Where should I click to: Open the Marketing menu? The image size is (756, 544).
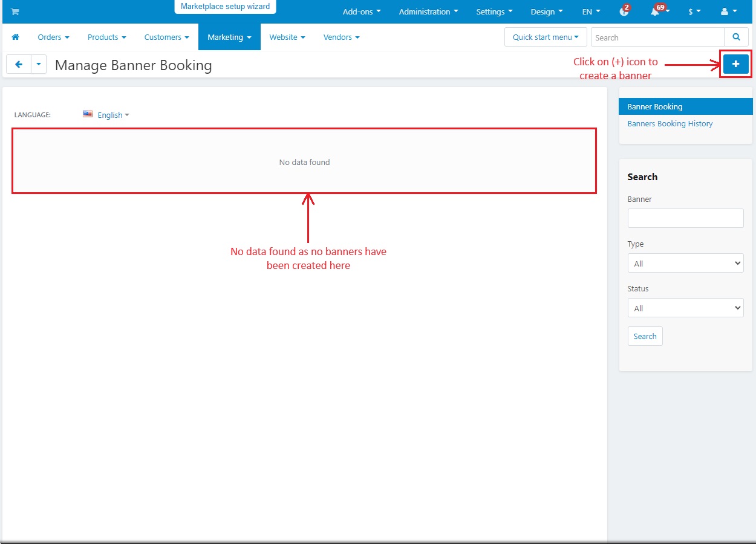[x=229, y=37]
